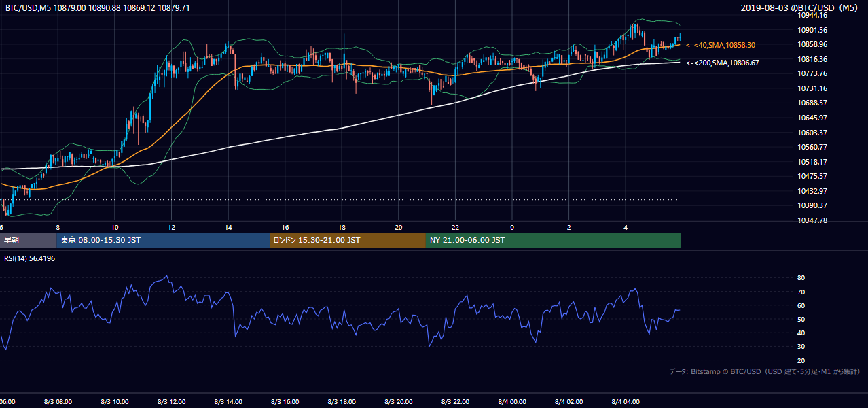The width and height of the screenshot is (868, 408).
Task: Click price axis value 10901.56
Action: tap(812, 30)
